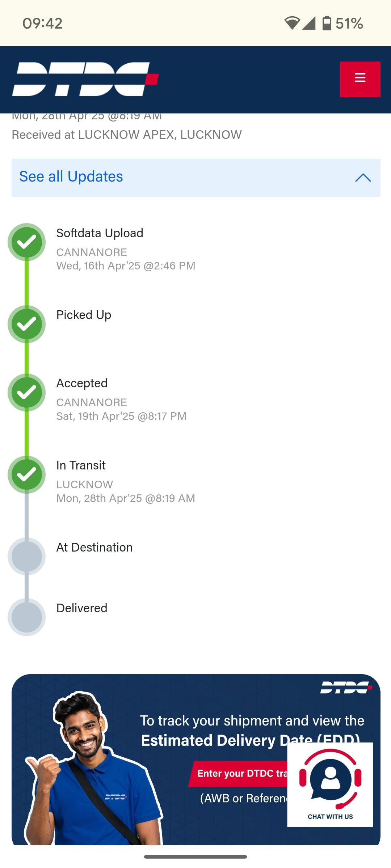Tap the Picked Up green checkmark
The width and height of the screenshot is (391, 868).
click(x=27, y=324)
